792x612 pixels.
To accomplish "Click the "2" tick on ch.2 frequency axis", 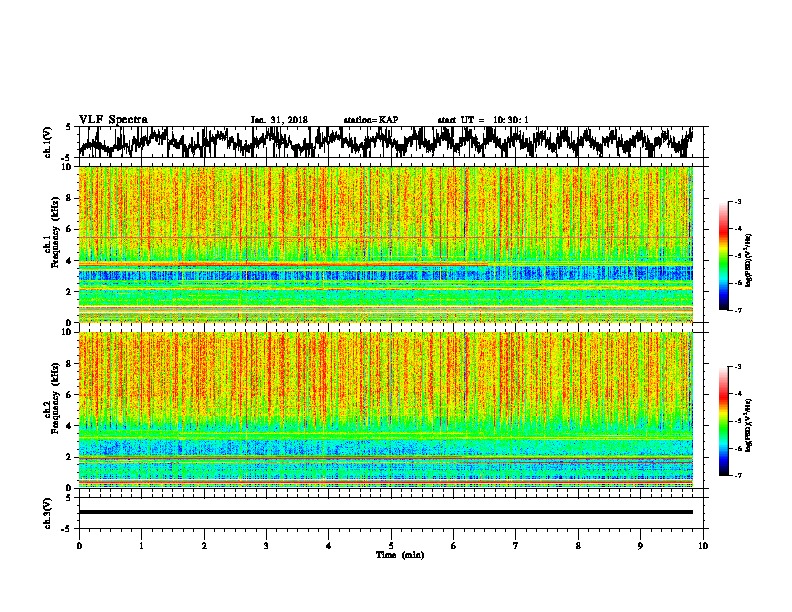I will (x=69, y=457).
